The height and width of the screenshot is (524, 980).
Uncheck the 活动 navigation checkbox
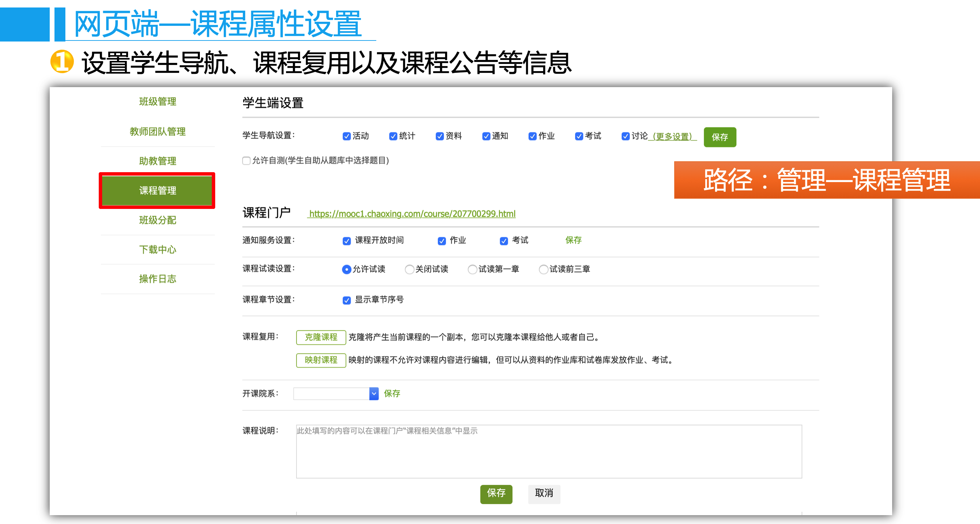(346, 136)
